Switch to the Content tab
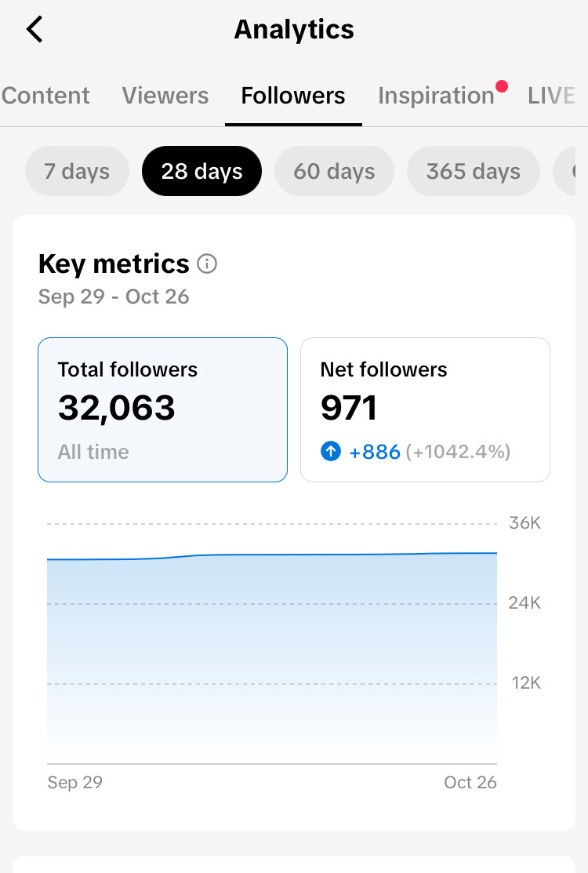The image size is (588, 873). pos(45,96)
